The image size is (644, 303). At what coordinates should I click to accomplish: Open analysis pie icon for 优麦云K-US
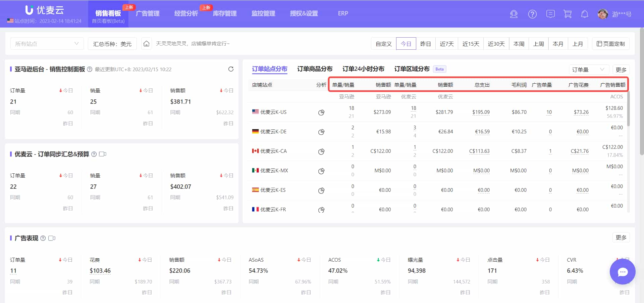[321, 112]
